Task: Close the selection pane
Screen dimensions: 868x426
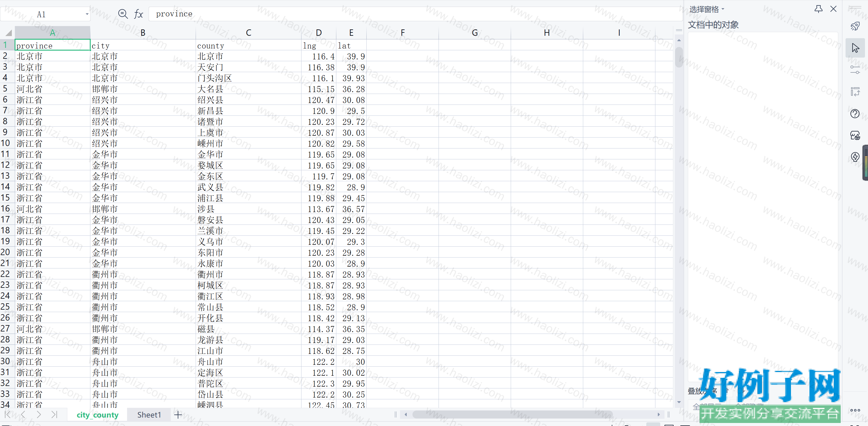Action: 833,9
